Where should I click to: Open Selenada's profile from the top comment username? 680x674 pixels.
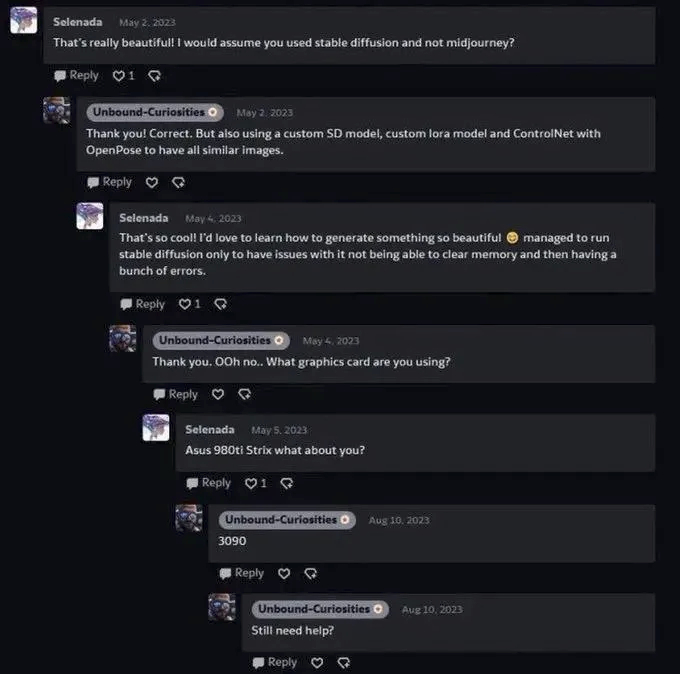pyautogui.click(x=77, y=21)
